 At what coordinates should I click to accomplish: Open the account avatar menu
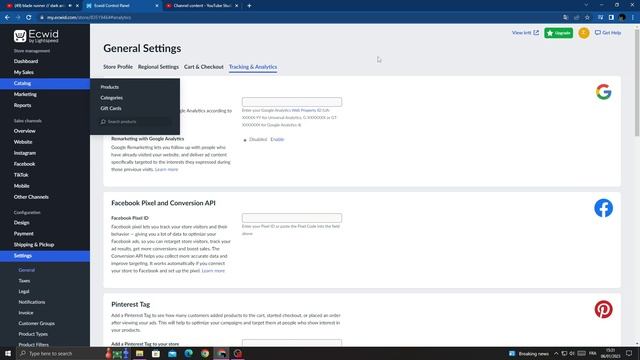584,33
